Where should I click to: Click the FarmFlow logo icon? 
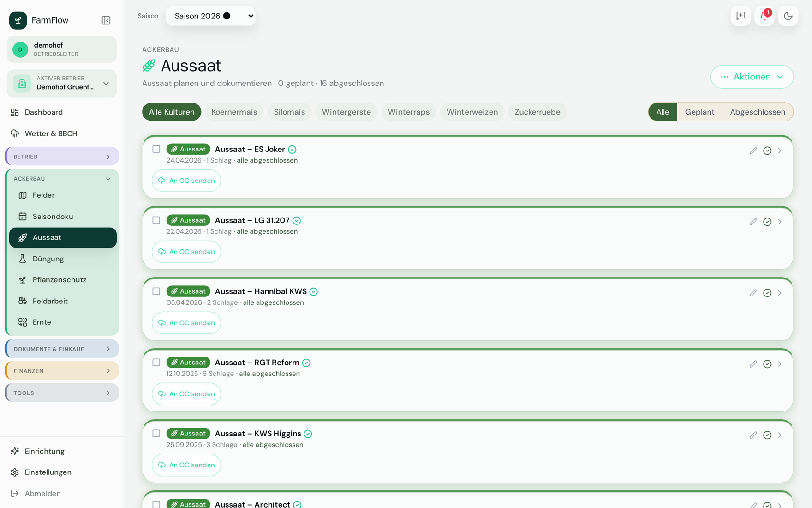pyautogui.click(x=18, y=20)
